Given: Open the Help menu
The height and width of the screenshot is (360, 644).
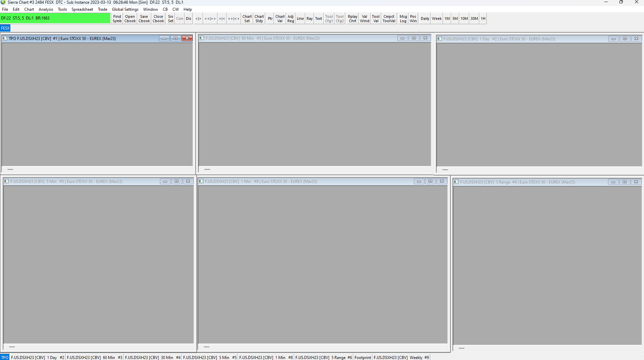Looking at the screenshot, I should point(188,9).
